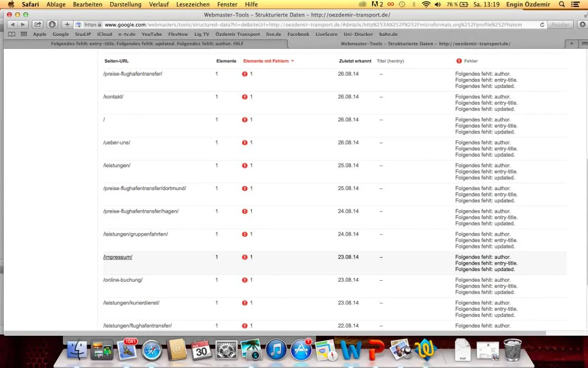Click the Safari back navigation arrow
Viewport: 588px width, 368px height.
(x=12, y=24)
